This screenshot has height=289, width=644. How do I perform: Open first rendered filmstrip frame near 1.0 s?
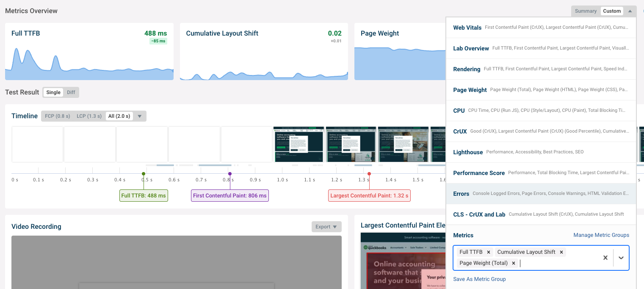pos(299,144)
